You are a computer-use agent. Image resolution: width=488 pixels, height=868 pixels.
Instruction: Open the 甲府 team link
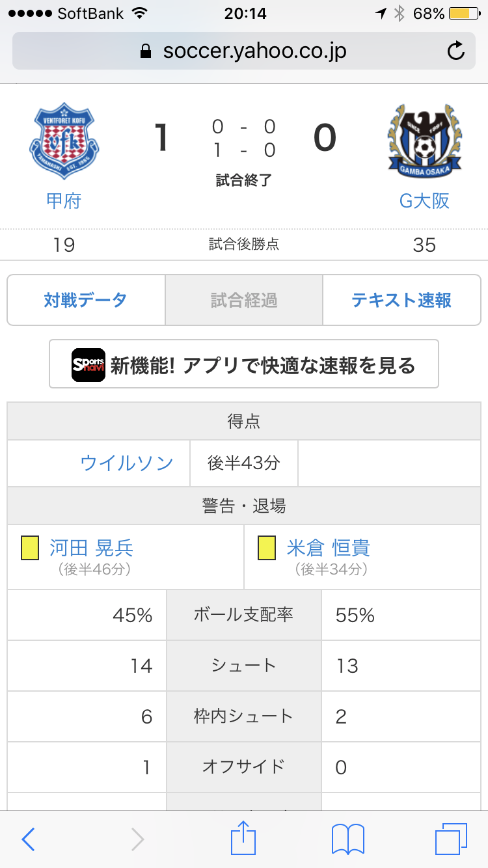coord(64,200)
